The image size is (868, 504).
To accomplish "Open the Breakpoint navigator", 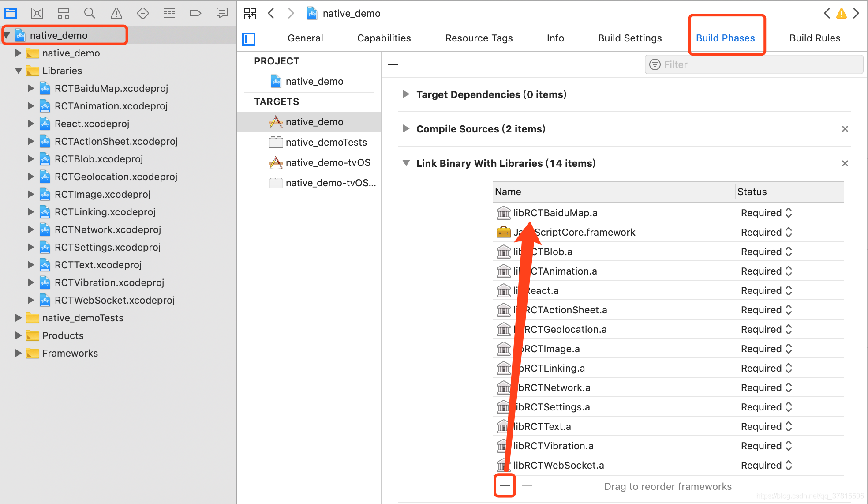I will click(x=195, y=13).
